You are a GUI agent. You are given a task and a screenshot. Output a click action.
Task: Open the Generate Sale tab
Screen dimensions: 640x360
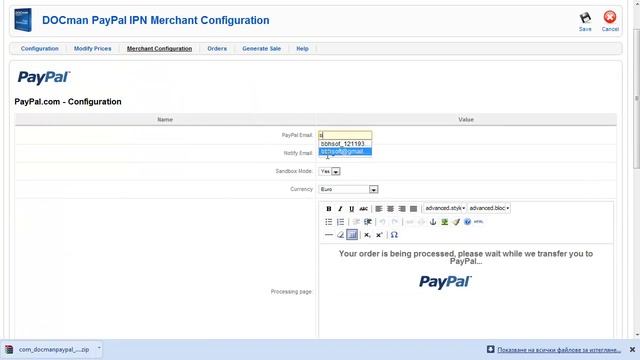coord(262,49)
